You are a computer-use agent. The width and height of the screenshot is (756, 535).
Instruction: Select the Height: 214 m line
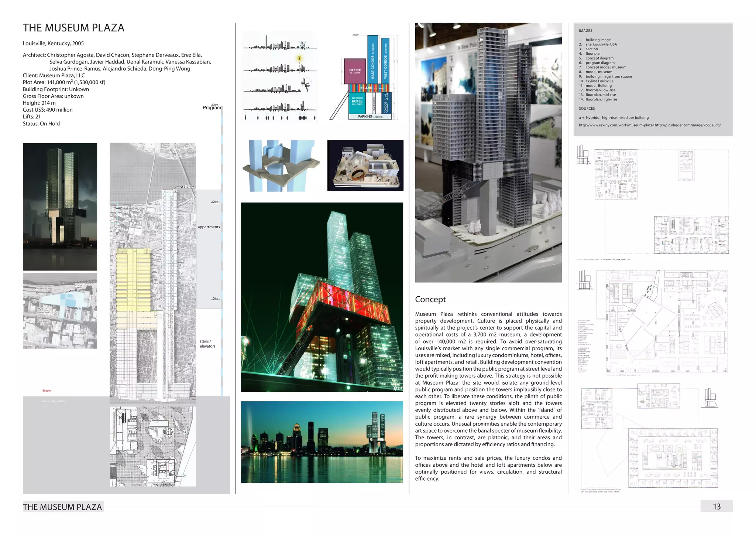coord(39,103)
